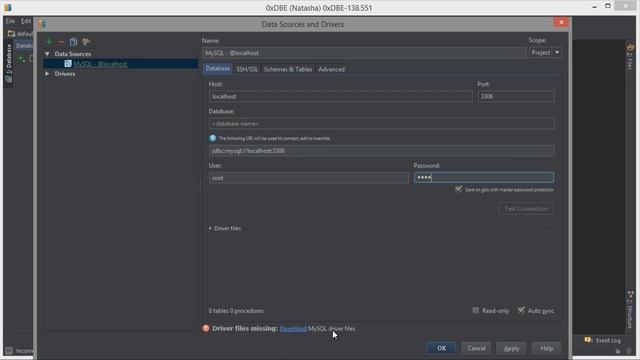Click the status bar tool windows toggle icon
Viewport: 640px width, 360px height.
click(x=9, y=351)
